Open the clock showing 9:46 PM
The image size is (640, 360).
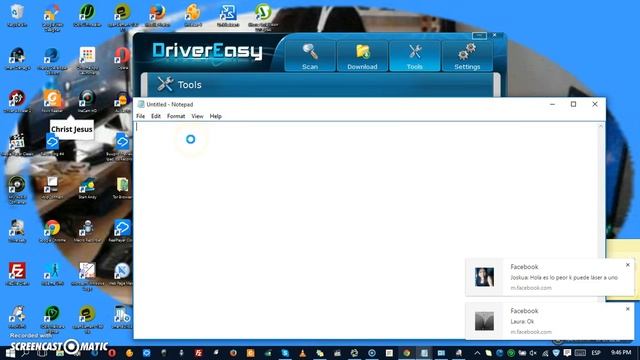(x=621, y=353)
